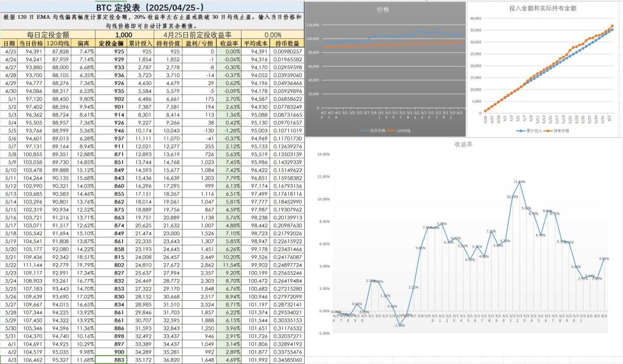This screenshot has width=623, height=364.
Task: Select the 日期 column header
Action: 9,44
